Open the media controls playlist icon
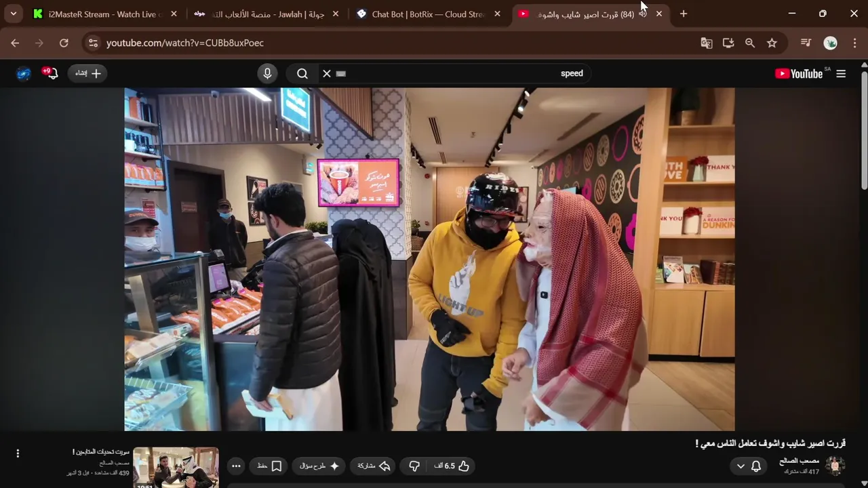Screen dimensions: 868x488 (806, 43)
